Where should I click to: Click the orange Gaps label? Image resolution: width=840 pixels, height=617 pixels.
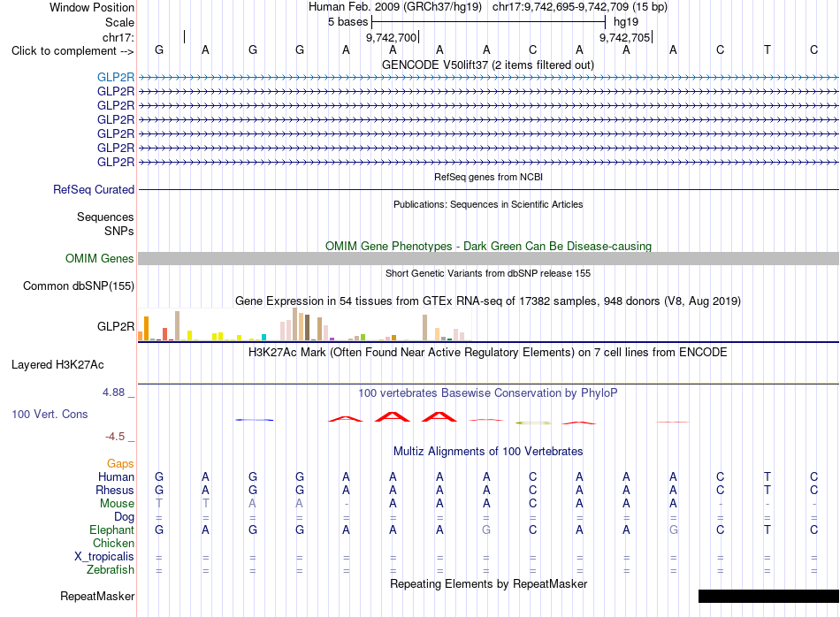click(x=120, y=463)
